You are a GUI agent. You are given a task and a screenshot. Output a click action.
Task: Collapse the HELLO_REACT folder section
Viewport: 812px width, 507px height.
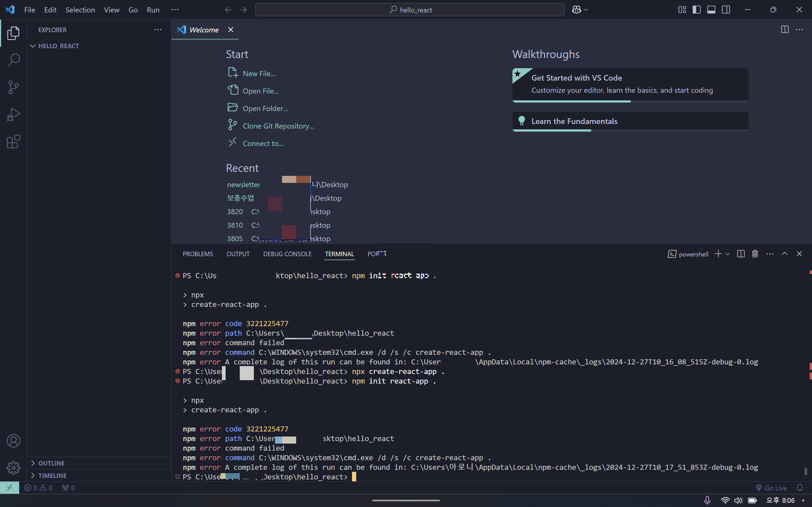point(33,46)
